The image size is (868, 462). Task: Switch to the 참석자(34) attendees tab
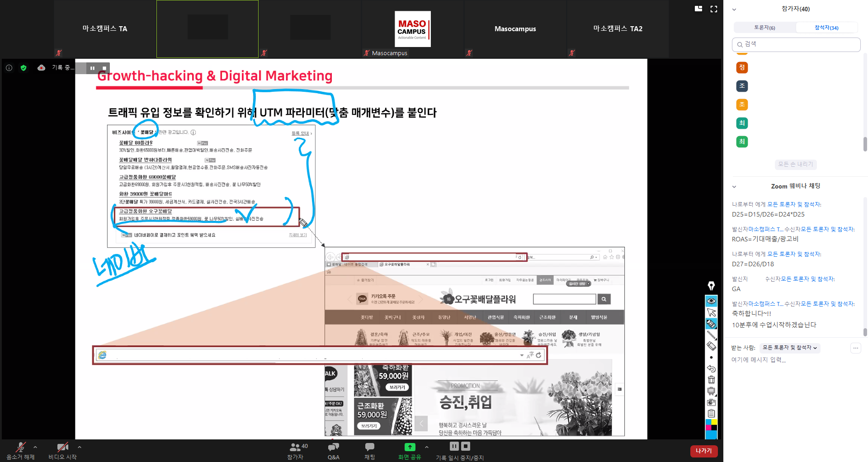coord(826,28)
